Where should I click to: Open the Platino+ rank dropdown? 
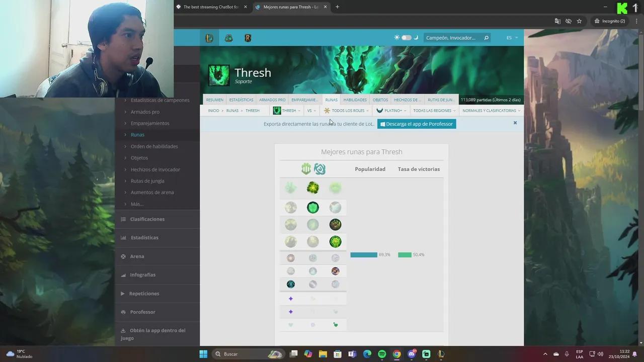point(391,111)
